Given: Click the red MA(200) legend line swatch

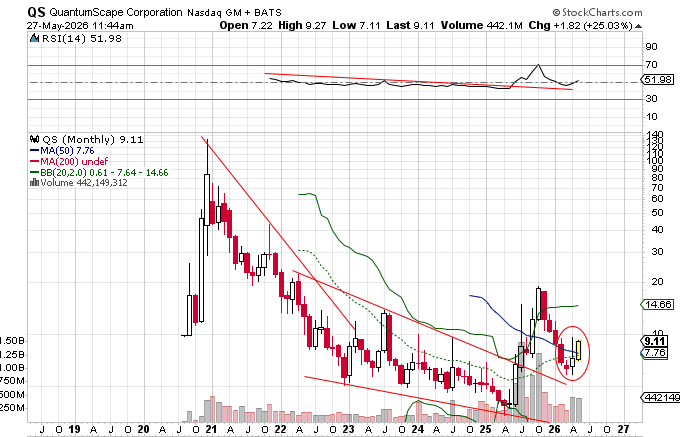Looking at the screenshot, I should click(x=34, y=162).
